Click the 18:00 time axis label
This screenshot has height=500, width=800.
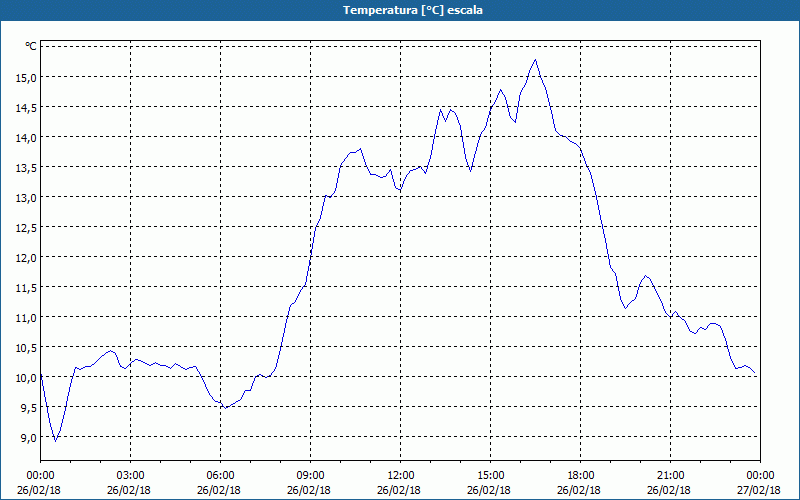[581, 476]
